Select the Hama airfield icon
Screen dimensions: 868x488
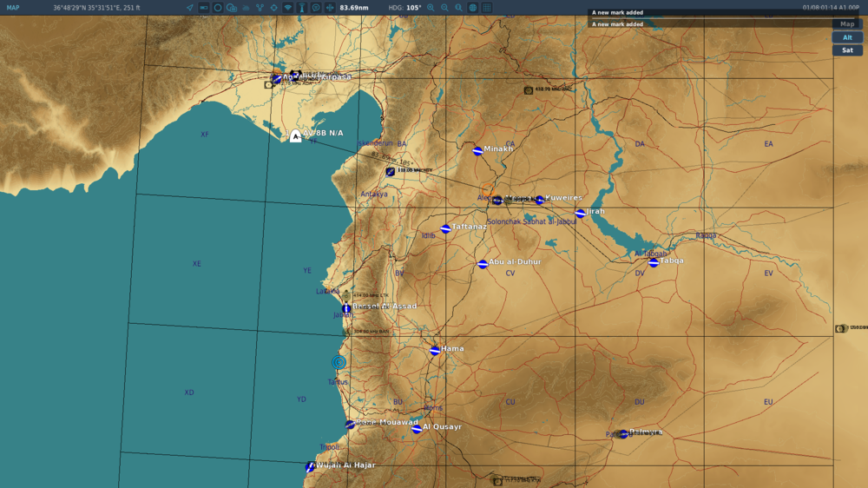tap(435, 350)
